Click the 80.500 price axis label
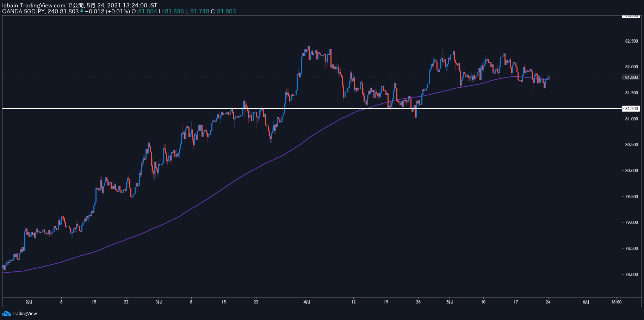The width and height of the screenshot is (644, 320). pyautogui.click(x=631, y=145)
